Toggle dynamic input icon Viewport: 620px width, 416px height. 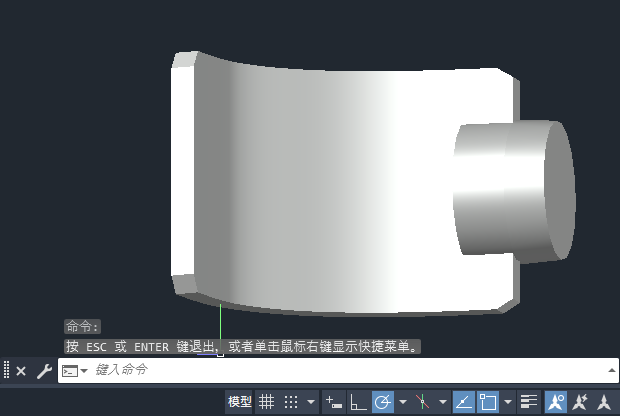pyautogui.click(x=334, y=402)
